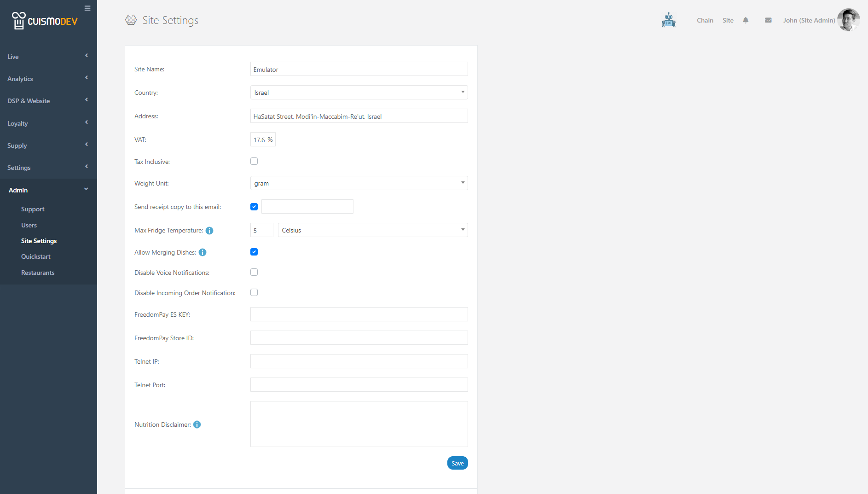
Task: Click the Telnet IP field
Action: pyautogui.click(x=359, y=361)
